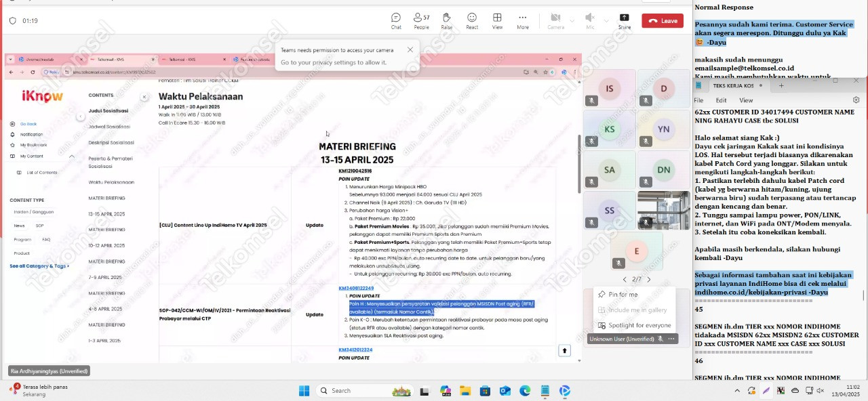The width and height of the screenshot is (868, 401).
Task: Click the 'FAQ' content type tag
Action: 46,239
